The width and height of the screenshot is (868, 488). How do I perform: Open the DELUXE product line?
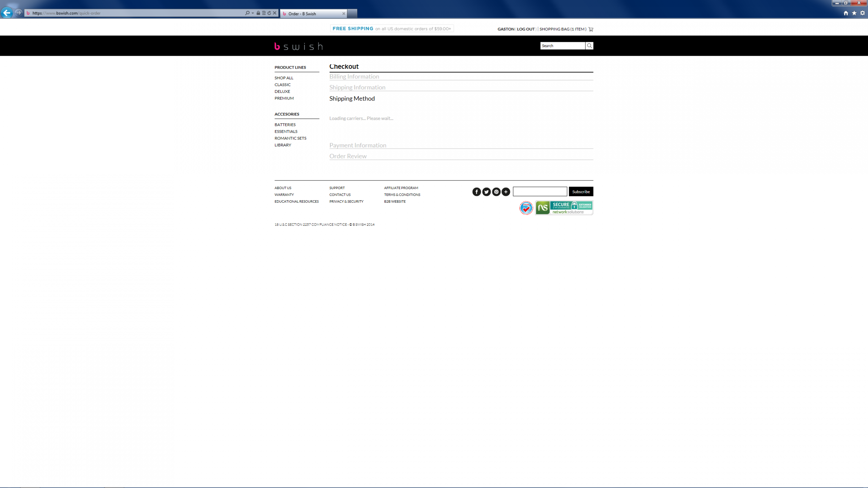[282, 91]
